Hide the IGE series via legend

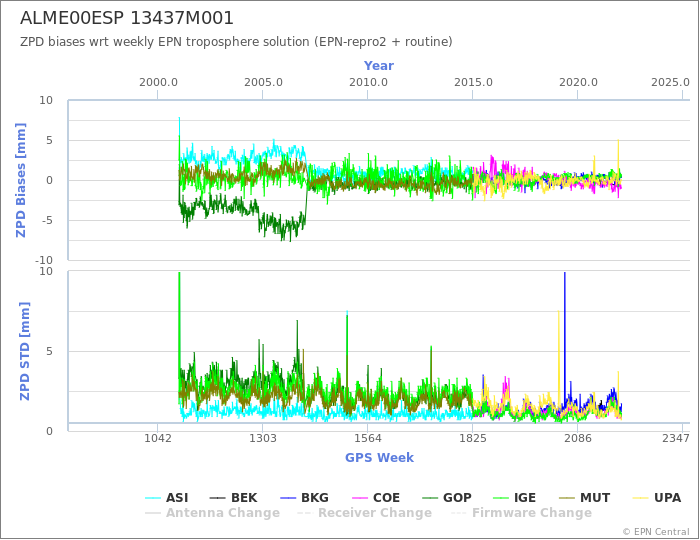[x=514, y=498]
